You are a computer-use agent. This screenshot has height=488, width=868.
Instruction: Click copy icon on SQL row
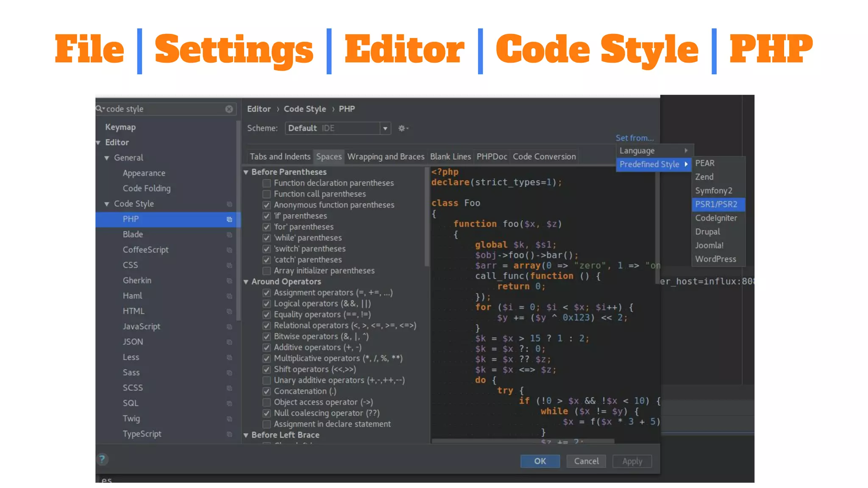click(x=229, y=403)
